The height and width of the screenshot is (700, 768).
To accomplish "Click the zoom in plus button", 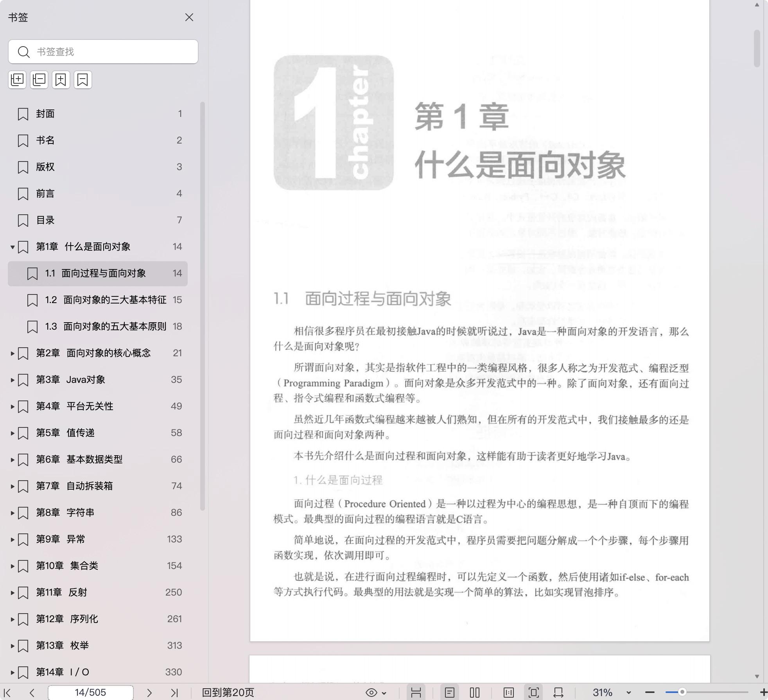I will pyautogui.click(x=763, y=693).
